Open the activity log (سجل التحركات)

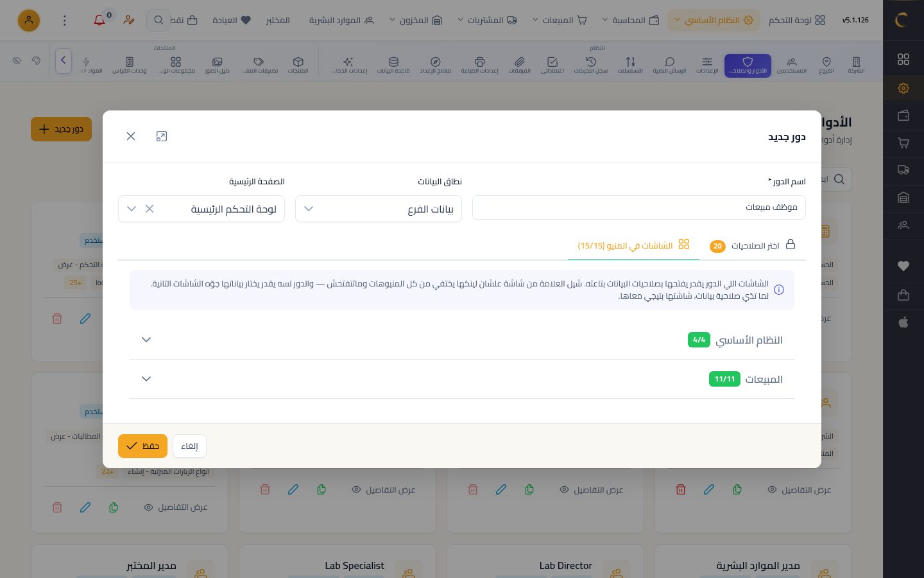[x=591, y=65]
